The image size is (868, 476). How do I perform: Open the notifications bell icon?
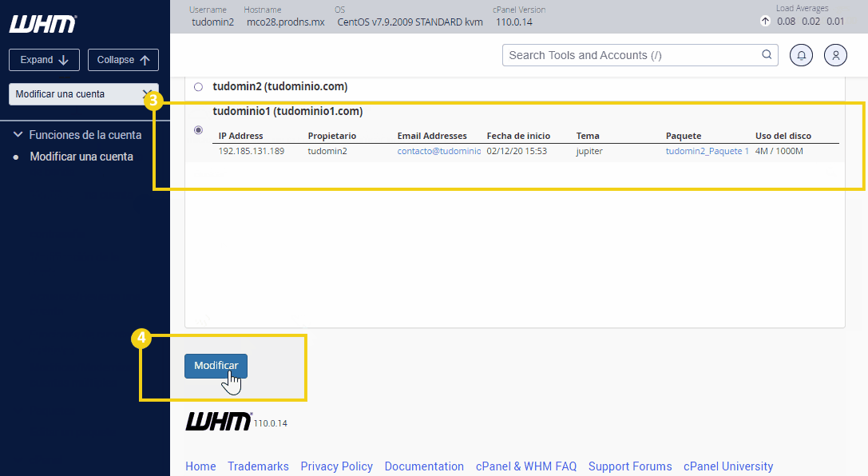(x=801, y=55)
